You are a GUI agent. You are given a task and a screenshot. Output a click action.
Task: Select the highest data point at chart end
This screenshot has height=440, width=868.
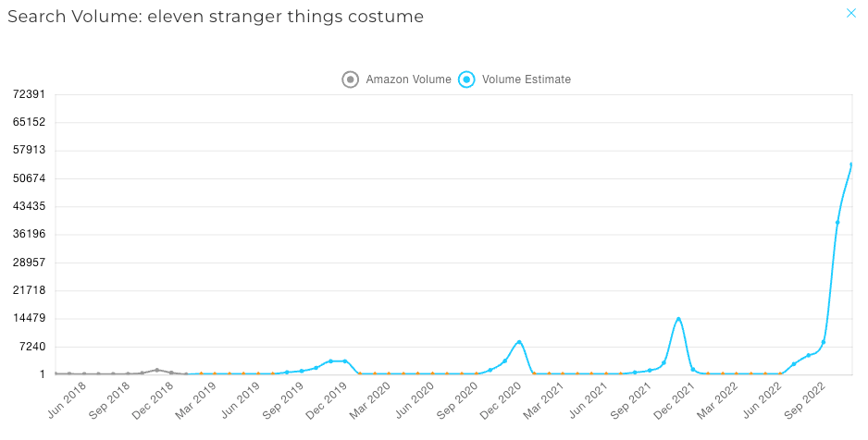pos(851,165)
